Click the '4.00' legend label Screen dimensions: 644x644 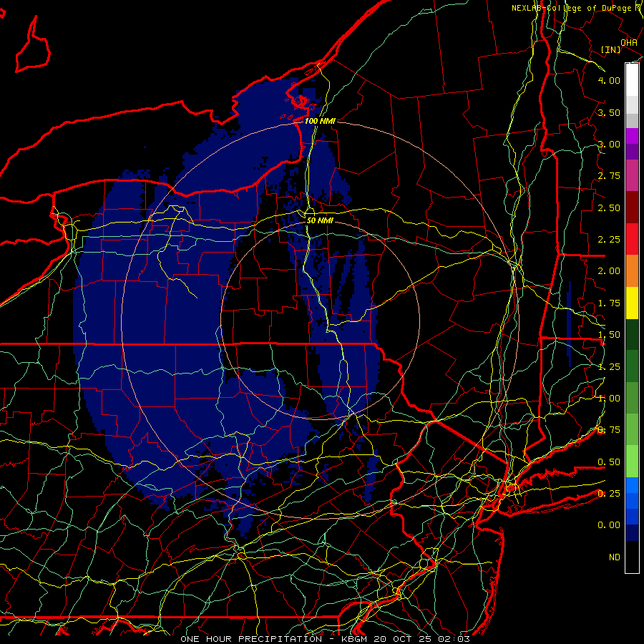click(x=609, y=80)
